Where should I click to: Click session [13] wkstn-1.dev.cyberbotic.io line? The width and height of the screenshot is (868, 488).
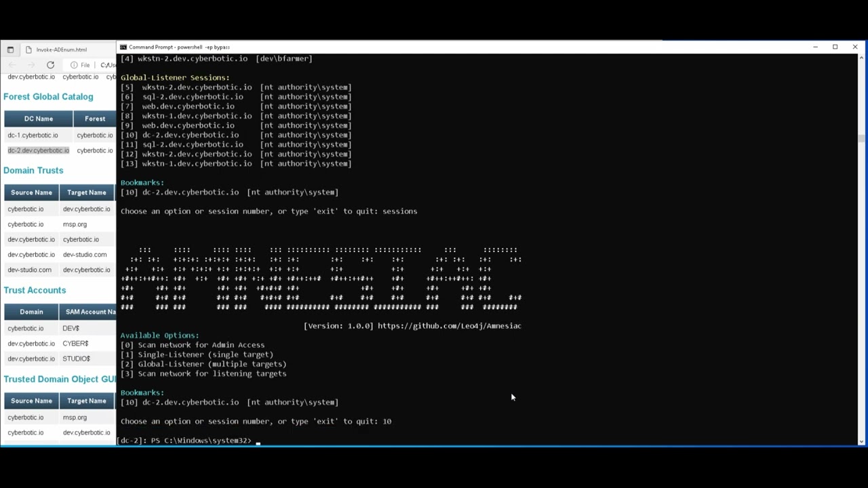tap(236, 163)
